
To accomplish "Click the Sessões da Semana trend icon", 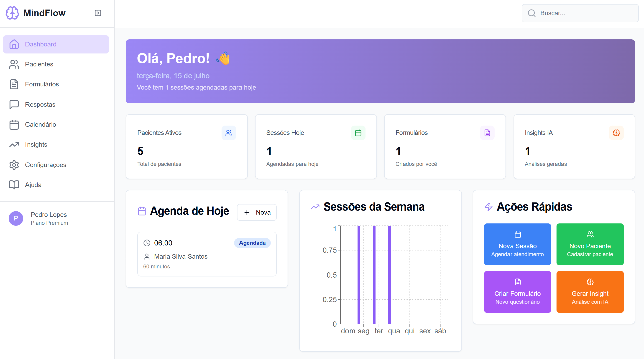I will coord(315,207).
